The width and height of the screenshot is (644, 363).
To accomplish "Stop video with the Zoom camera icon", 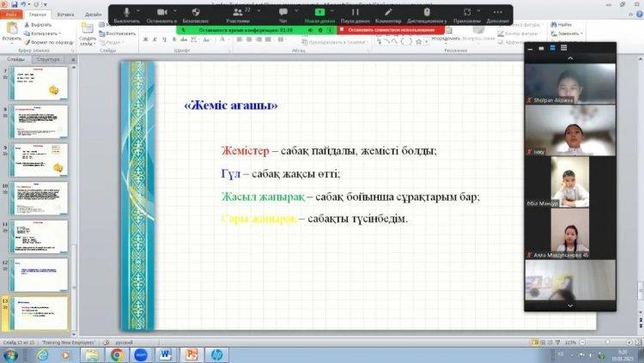I will (161, 15).
